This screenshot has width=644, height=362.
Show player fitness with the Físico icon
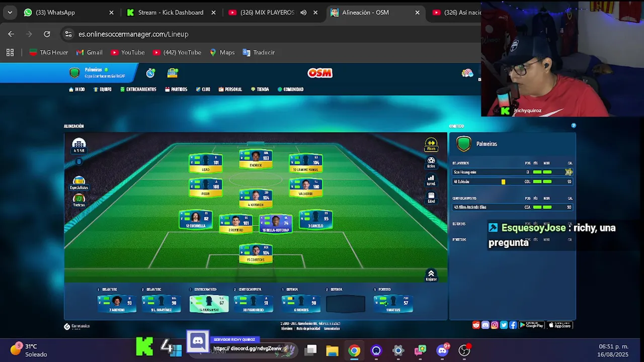click(431, 145)
